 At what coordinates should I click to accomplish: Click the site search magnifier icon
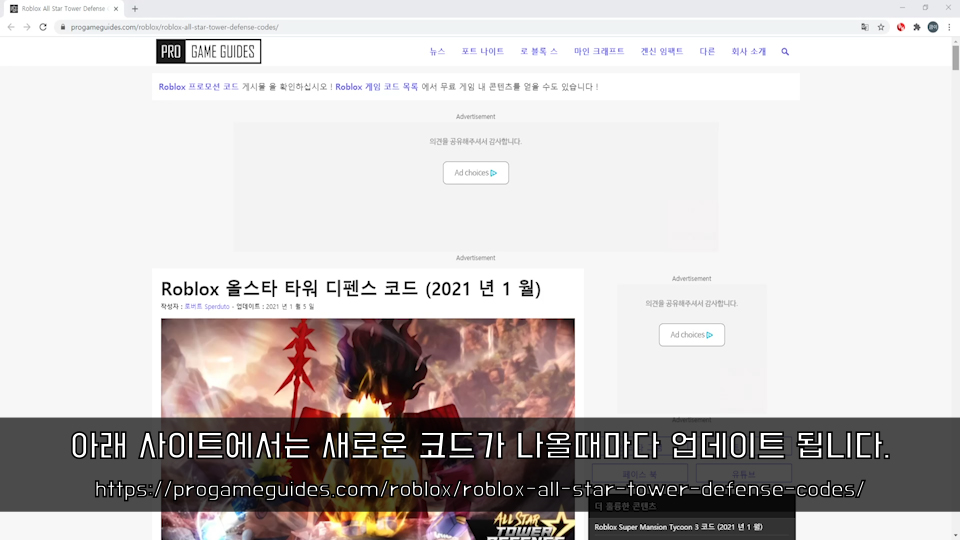tap(785, 51)
